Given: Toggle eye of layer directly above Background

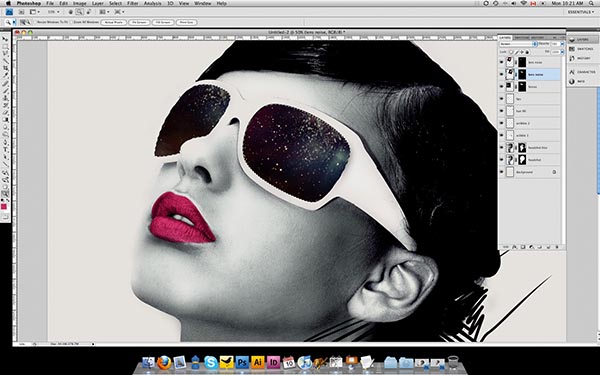Looking at the screenshot, I should [502, 160].
